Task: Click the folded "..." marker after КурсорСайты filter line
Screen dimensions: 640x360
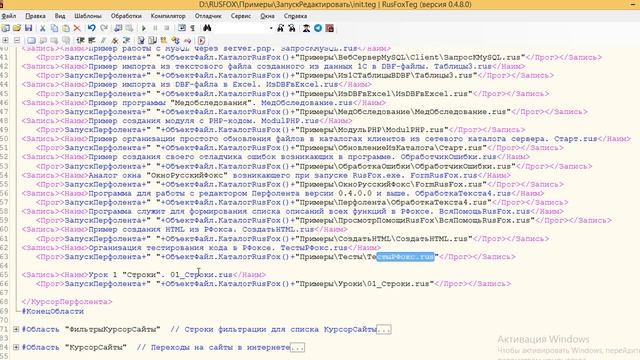Action: [384, 329]
